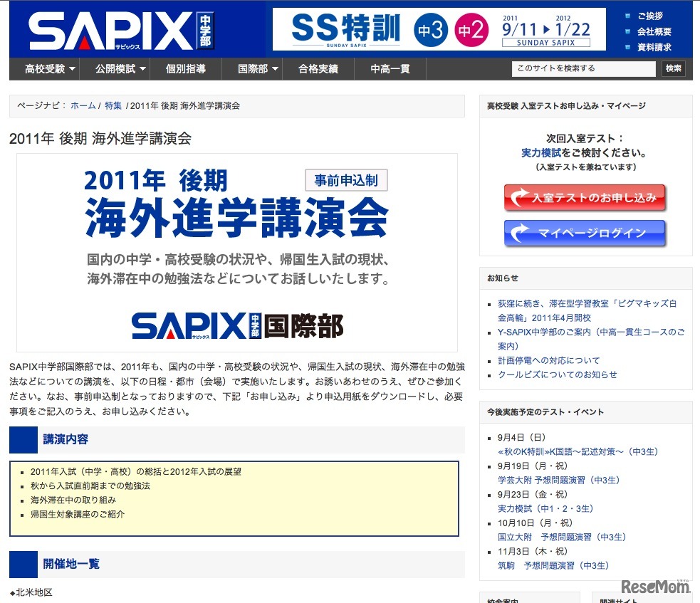Open the 実力模試（中1・2・3生）event link

point(545,509)
